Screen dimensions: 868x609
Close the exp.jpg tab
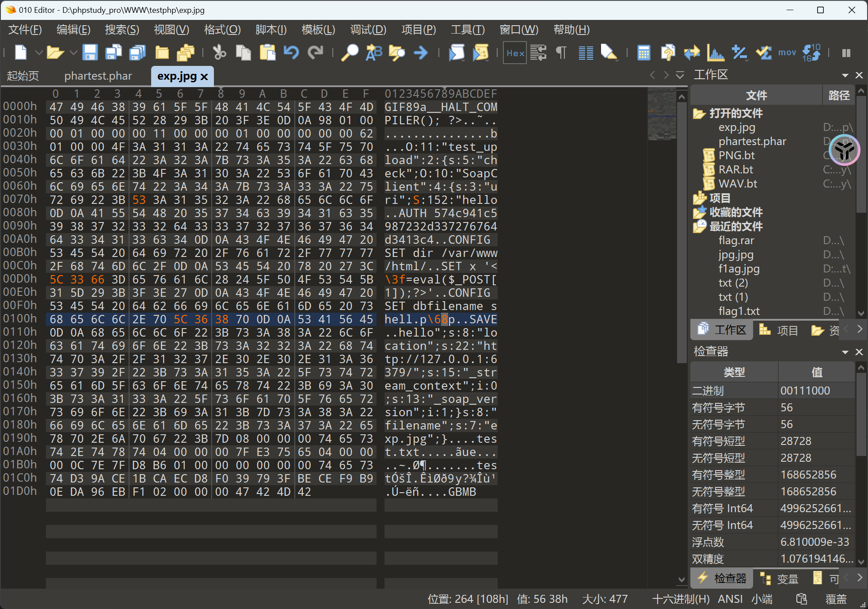coord(204,77)
